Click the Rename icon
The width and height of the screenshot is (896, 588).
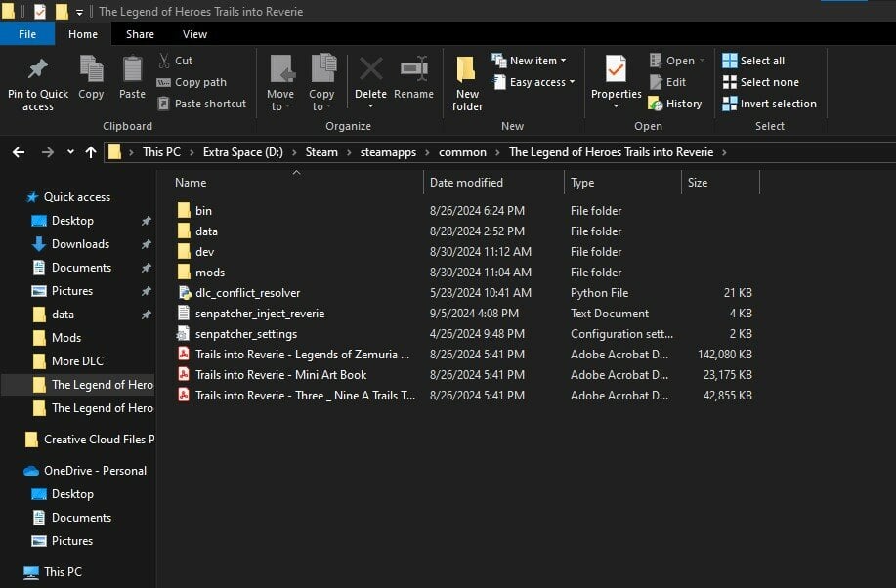coord(413,69)
